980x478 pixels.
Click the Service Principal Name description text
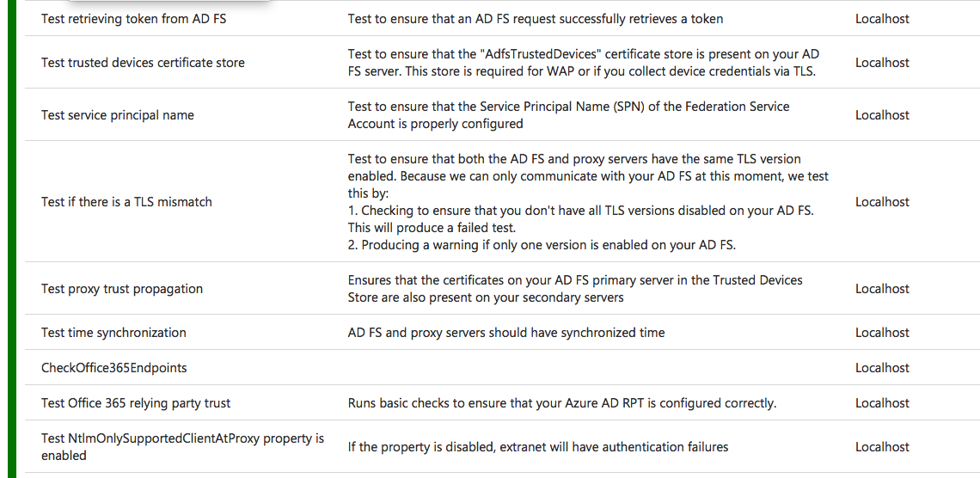[569, 115]
